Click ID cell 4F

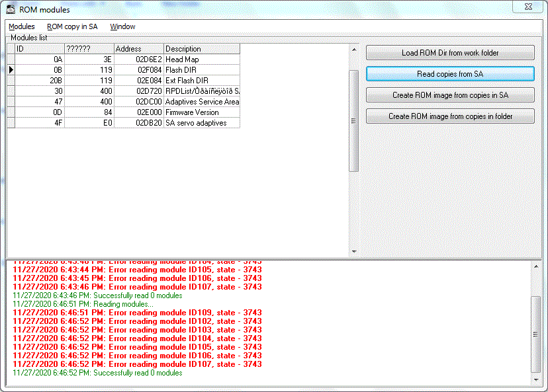pos(40,123)
